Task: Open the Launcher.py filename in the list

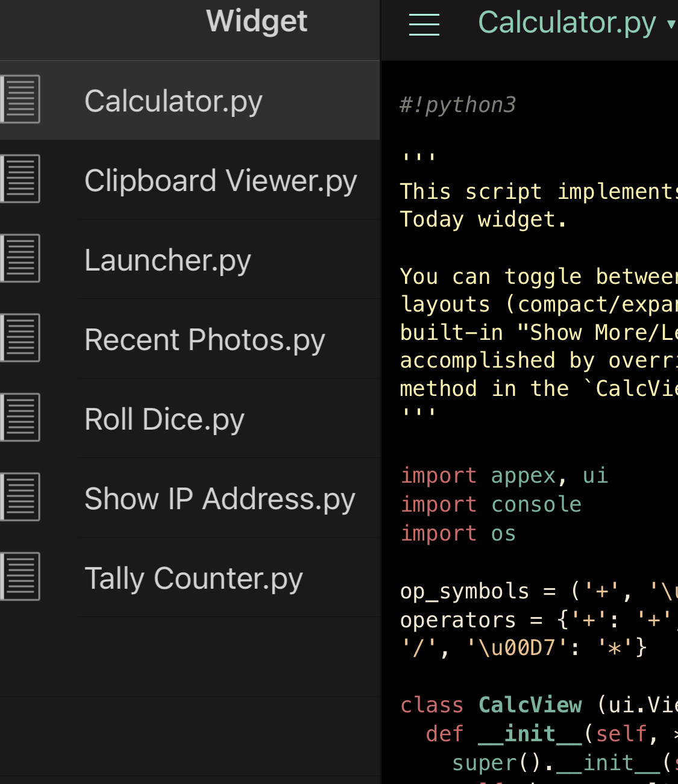Action: click(168, 260)
